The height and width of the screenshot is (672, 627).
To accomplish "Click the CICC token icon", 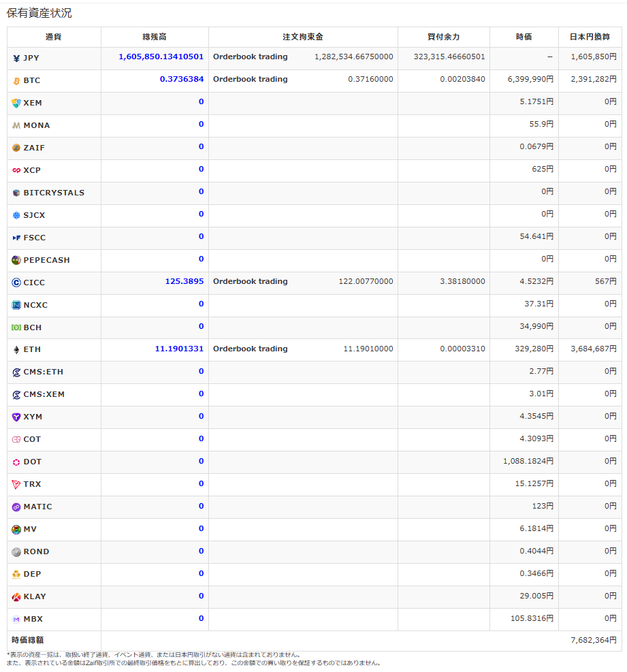I will click(16, 283).
